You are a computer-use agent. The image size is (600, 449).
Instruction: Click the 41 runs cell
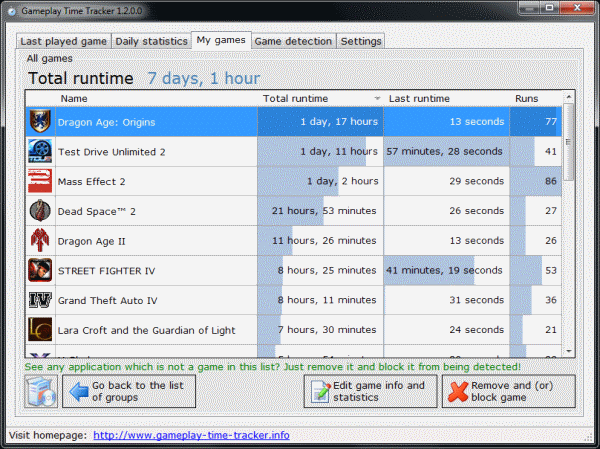pyautogui.click(x=536, y=152)
